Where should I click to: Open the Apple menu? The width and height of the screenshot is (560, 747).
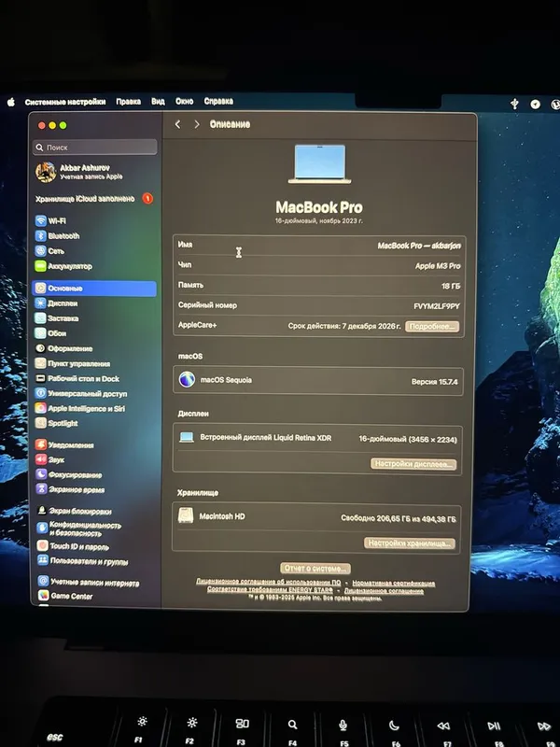click(x=11, y=102)
